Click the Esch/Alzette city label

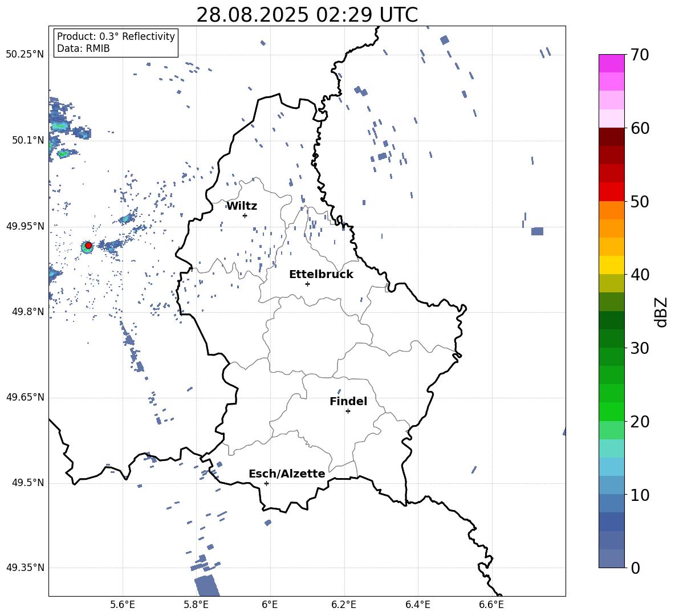(x=287, y=474)
